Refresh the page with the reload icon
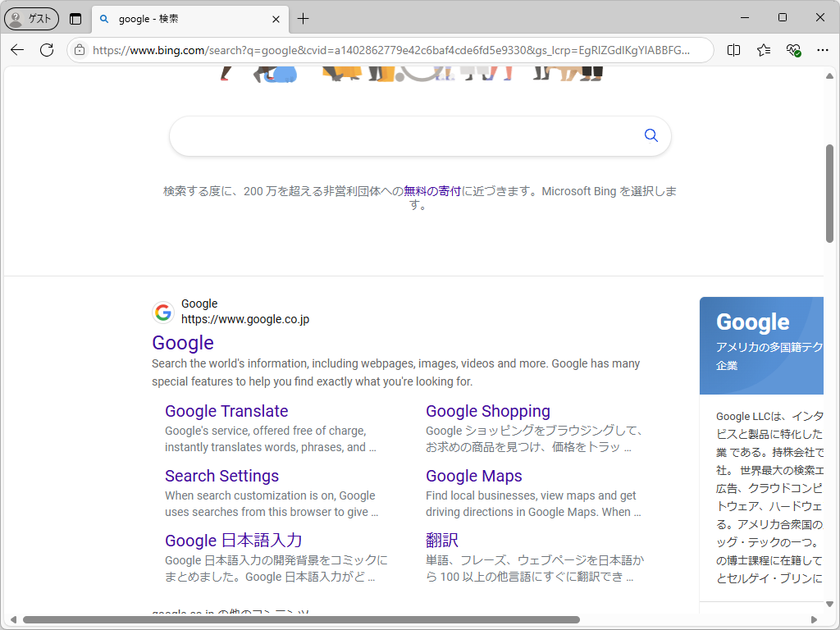 (x=47, y=50)
